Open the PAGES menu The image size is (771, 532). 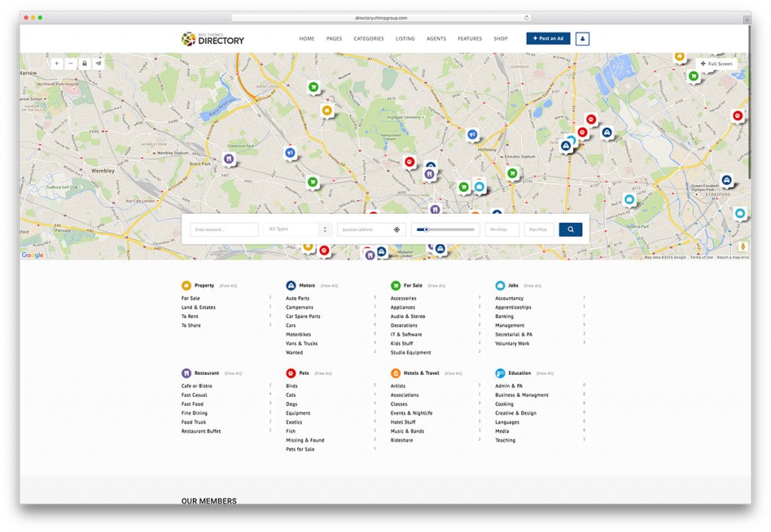point(334,38)
